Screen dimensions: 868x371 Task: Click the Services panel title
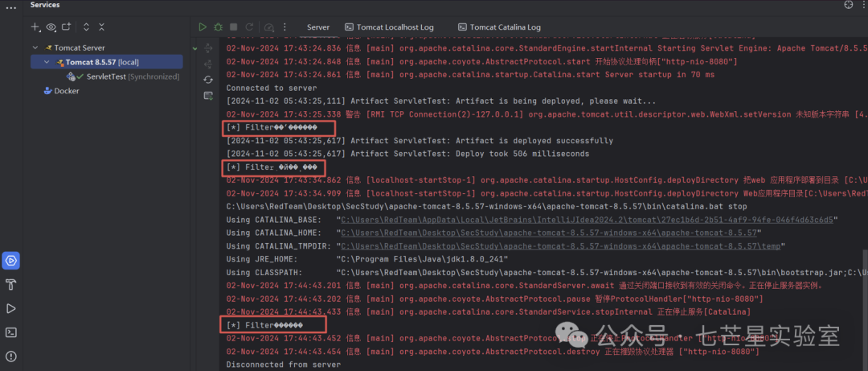pos(45,5)
